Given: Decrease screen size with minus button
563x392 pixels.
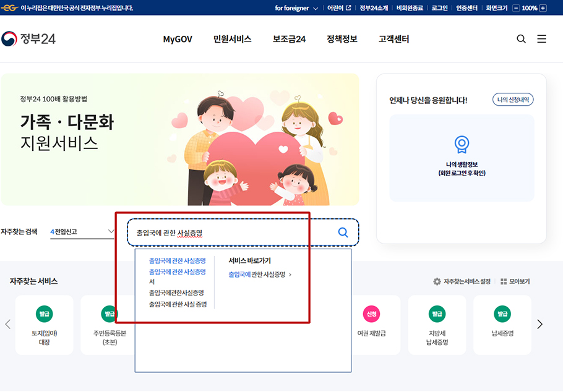Looking at the screenshot, I should pyautogui.click(x=515, y=8).
